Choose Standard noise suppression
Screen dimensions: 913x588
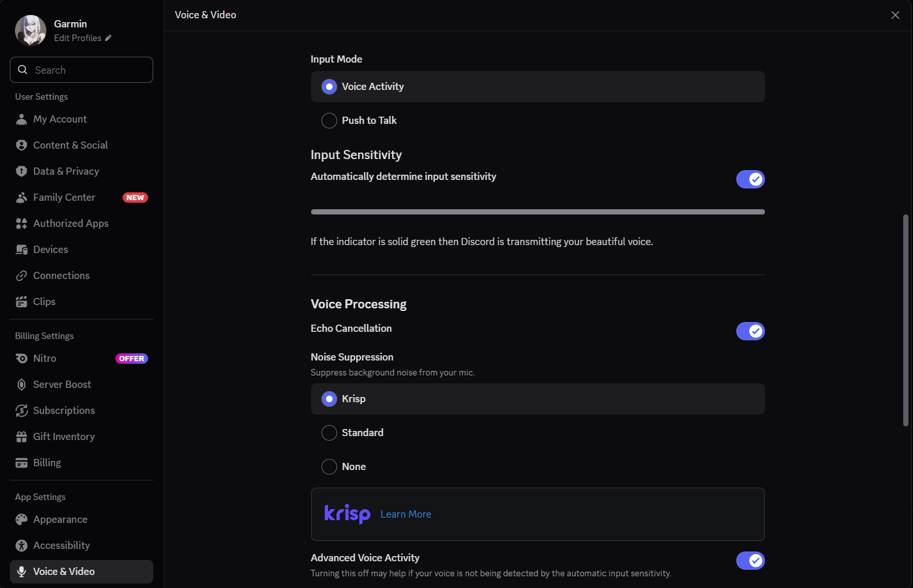click(329, 433)
